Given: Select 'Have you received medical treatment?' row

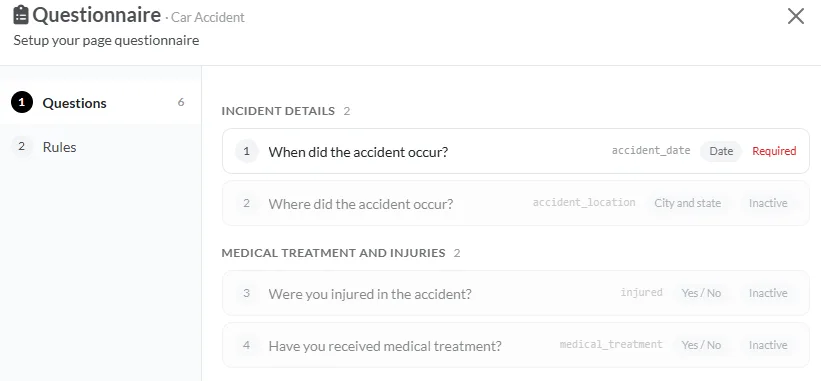Looking at the screenshot, I should coord(516,345).
